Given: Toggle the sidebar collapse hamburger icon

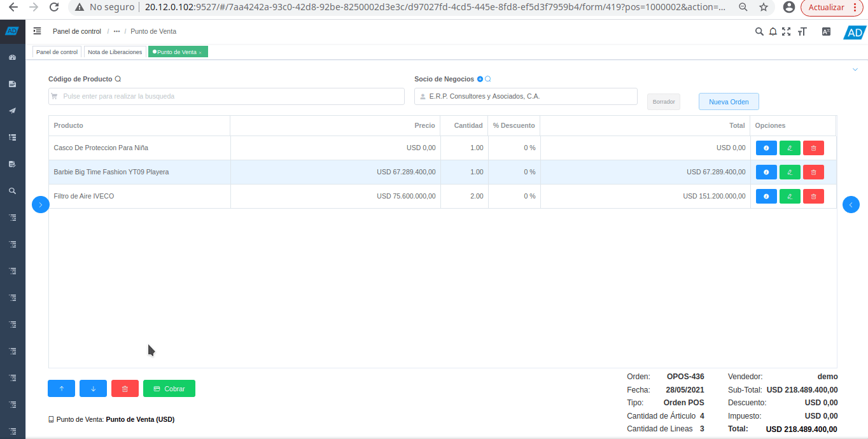Looking at the screenshot, I should (x=38, y=31).
